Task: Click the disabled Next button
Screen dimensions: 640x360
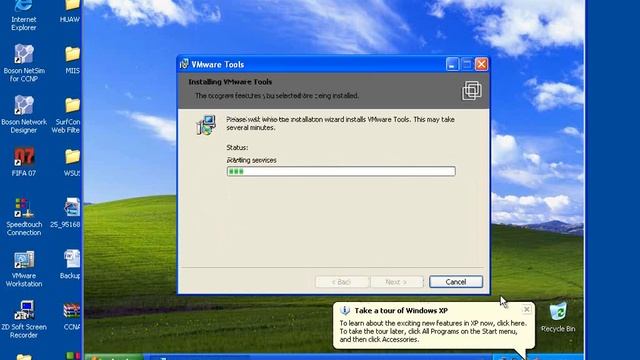Action: point(396,282)
